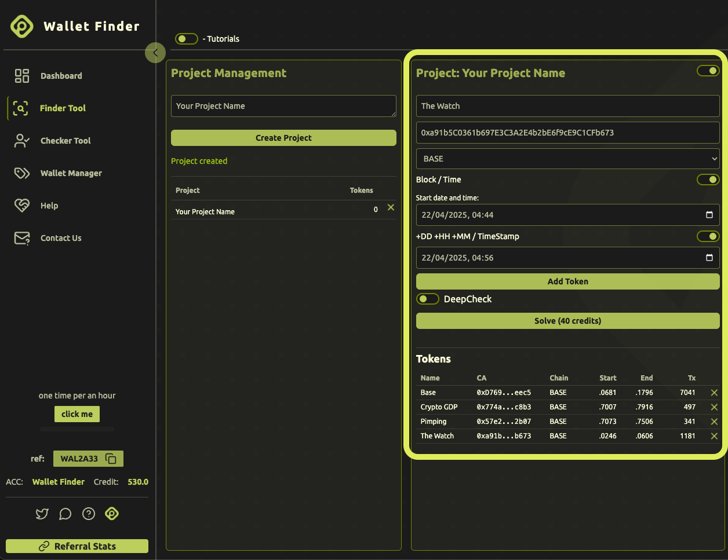Click the question mark help icon
This screenshot has width=728, height=560.
click(89, 514)
